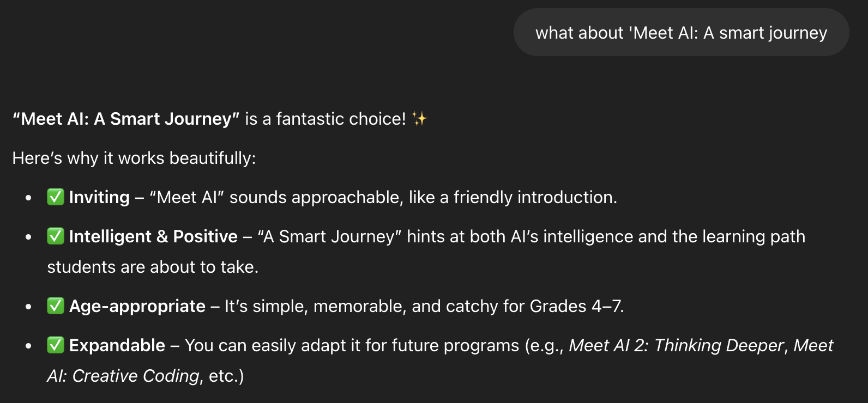Click the text "Grades 4–7"

pos(576,306)
